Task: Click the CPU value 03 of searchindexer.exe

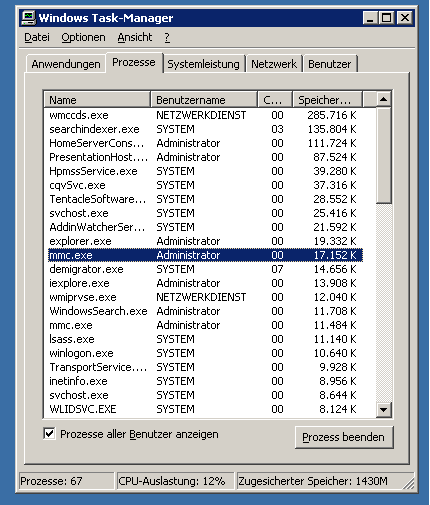Action: tap(277, 129)
